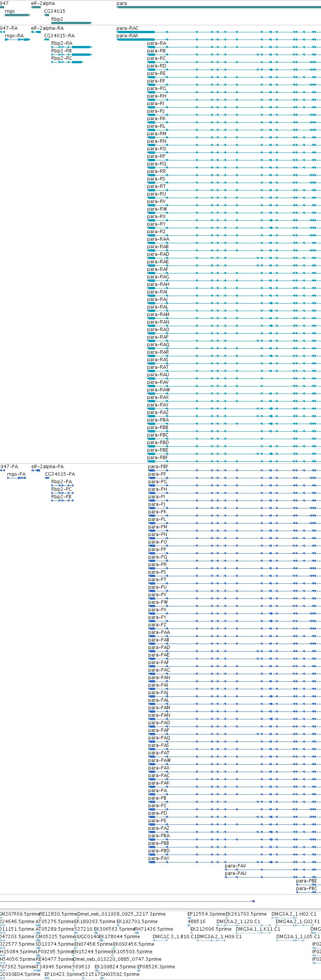This screenshot has width=321, height=980.
Task: Select the para-PAA protein label
Action: [159, 632]
